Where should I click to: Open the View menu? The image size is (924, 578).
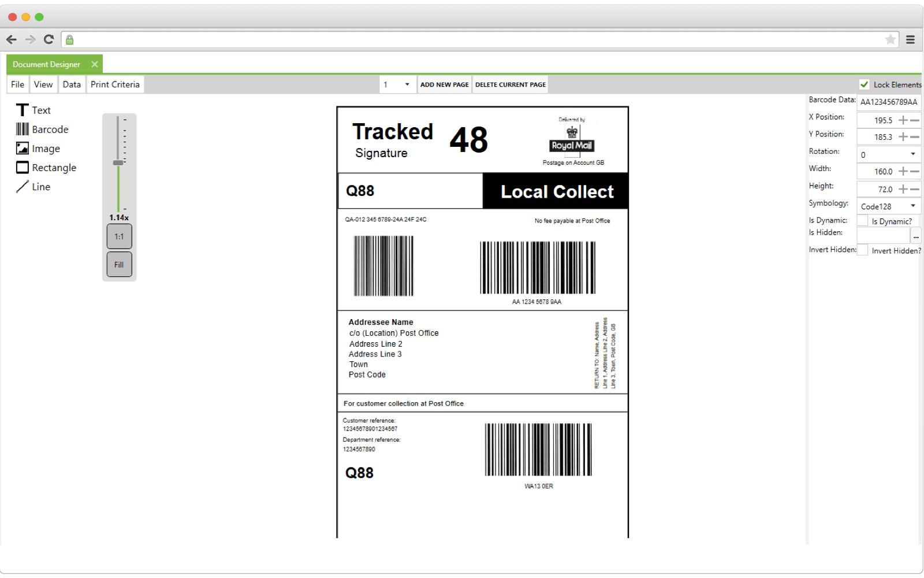click(x=43, y=84)
